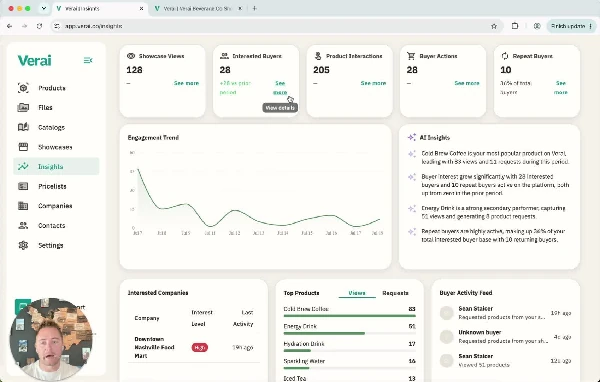Click the AI Insights sparkle icon

coord(412,137)
